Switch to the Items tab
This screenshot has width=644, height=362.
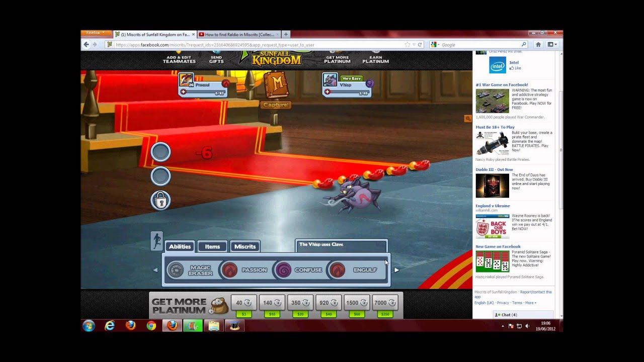click(212, 246)
